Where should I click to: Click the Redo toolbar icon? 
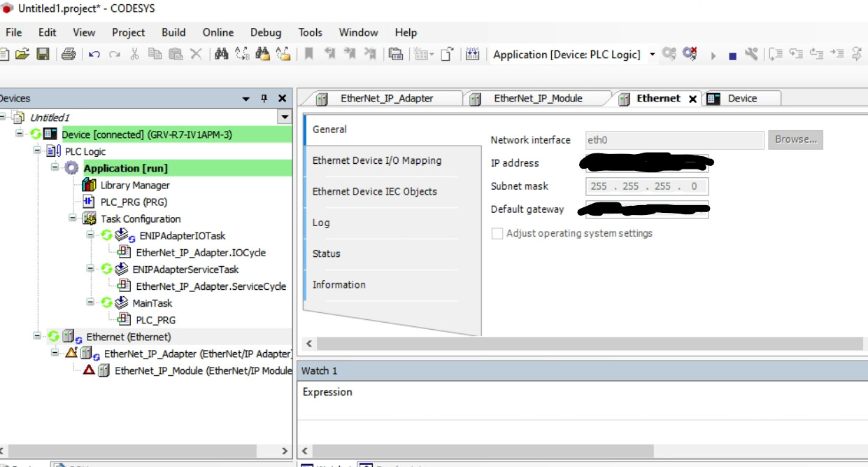[x=115, y=55]
